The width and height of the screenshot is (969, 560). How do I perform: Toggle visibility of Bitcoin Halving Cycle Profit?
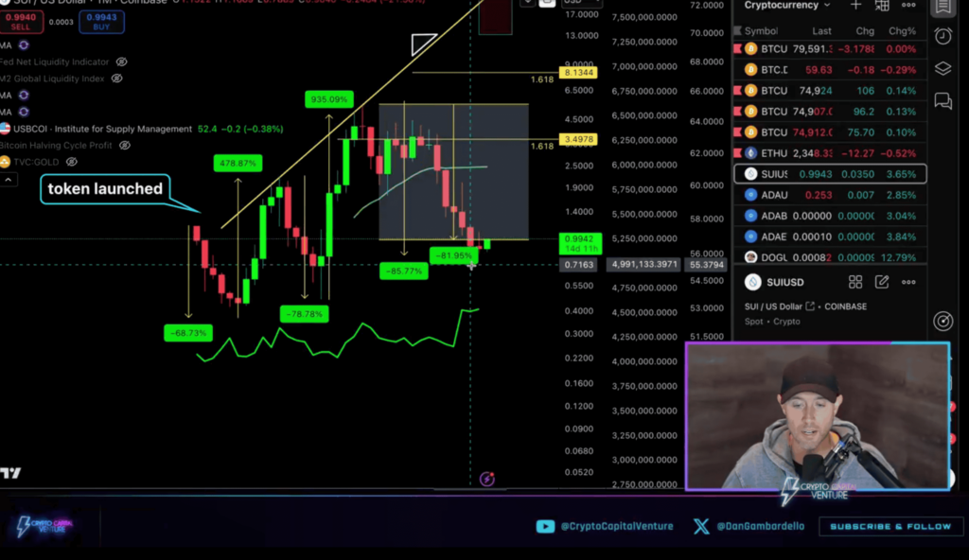point(125,146)
